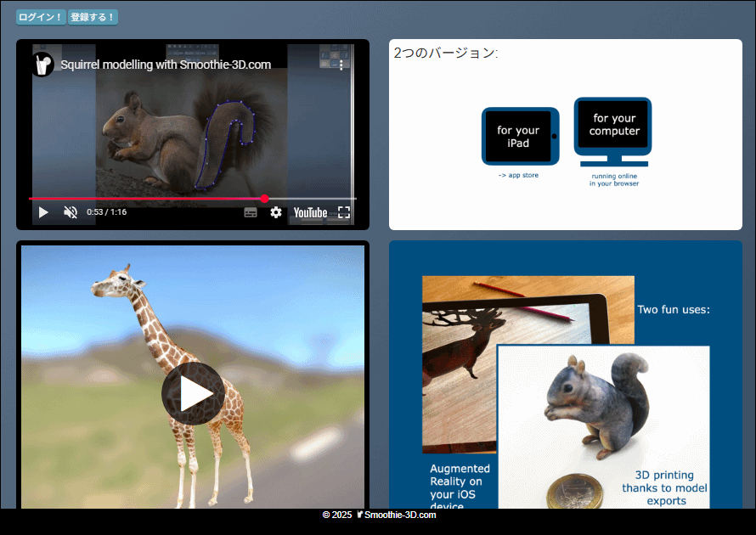Click the 'Two fun uses:' text
Viewport: 756px width, 535px height.
pyautogui.click(x=674, y=309)
